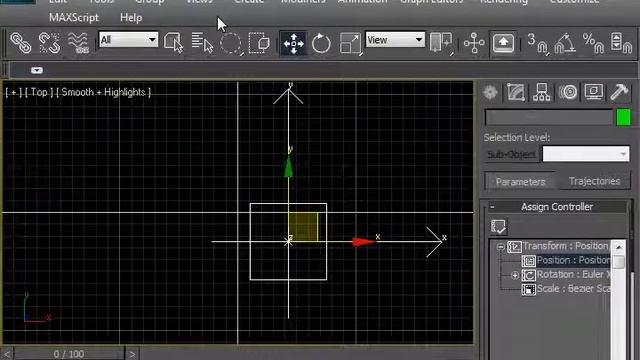The height and width of the screenshot is (360, 640).
Task: Collapse the Assign Controller rollout
Action: (557, 207)
